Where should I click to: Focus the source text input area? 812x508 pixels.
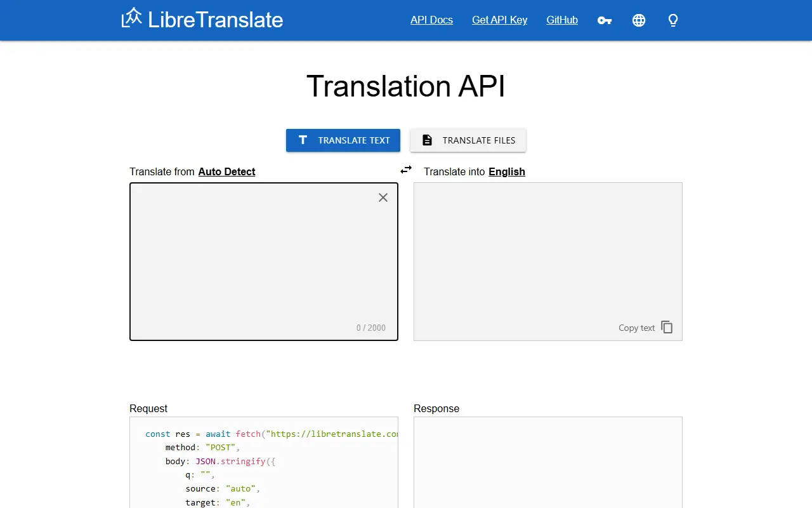tap(264, 262)
